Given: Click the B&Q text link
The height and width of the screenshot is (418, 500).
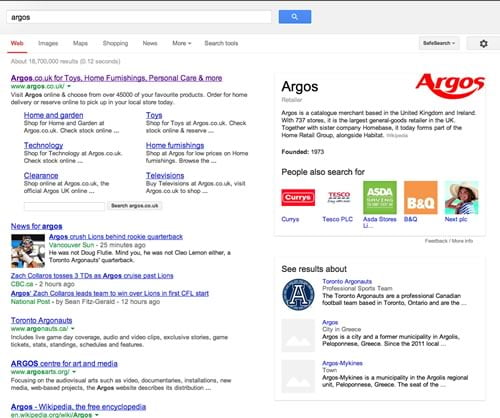Looking at the screenshot, I should point(410,219).
